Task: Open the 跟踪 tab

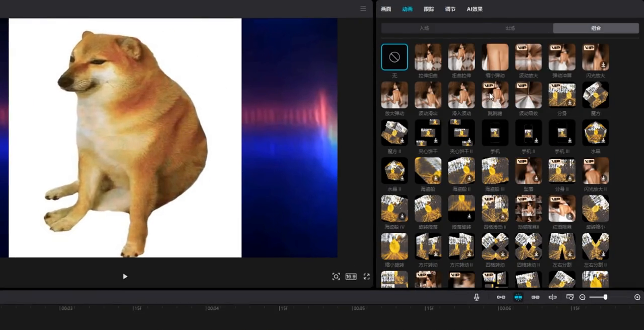Action: pyautogui.click(x=429, y=9)
